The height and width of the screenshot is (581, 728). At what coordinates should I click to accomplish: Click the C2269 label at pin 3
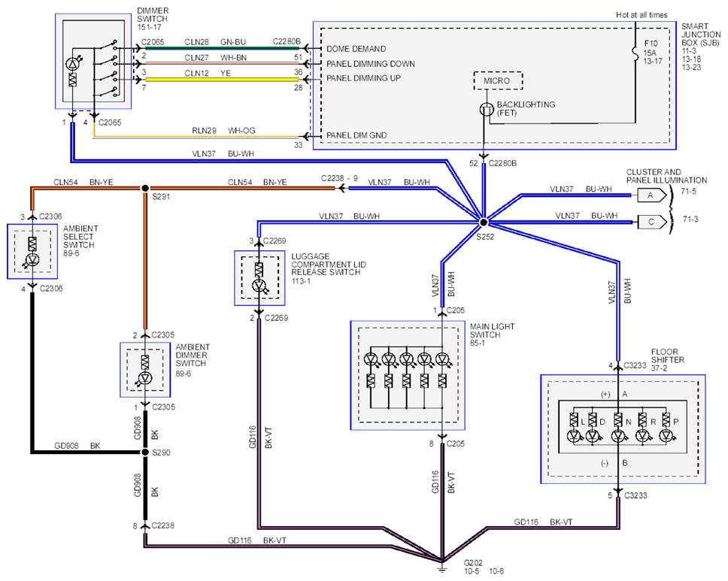275,241
